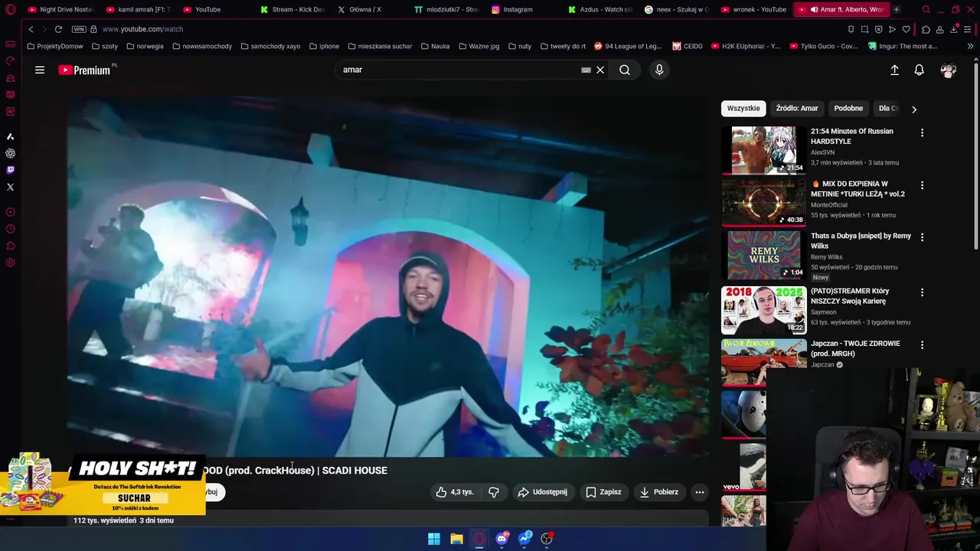980x551 pixels.
Task: Open the ProjektyDomow bookmarks folder
Action: (55, 46)
